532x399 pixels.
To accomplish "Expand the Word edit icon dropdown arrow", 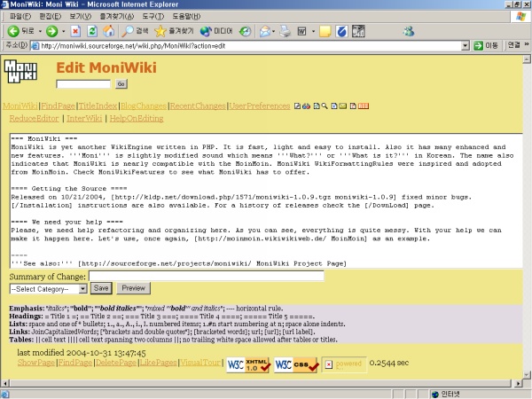I will point(313,31).
